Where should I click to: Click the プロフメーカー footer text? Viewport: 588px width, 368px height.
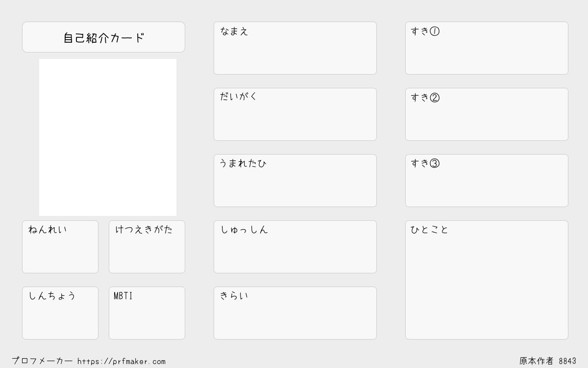pyautogui.click(x=42, y=361)
